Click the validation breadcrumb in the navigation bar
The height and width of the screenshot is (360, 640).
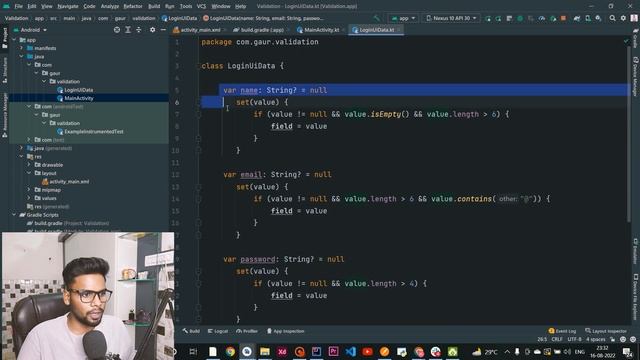[144, 18]
